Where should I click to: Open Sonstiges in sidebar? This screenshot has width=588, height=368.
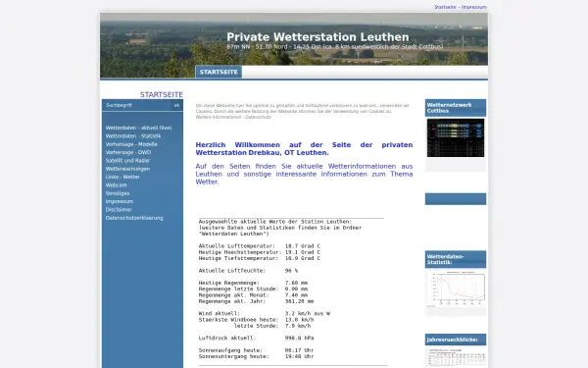coord(118,193)
